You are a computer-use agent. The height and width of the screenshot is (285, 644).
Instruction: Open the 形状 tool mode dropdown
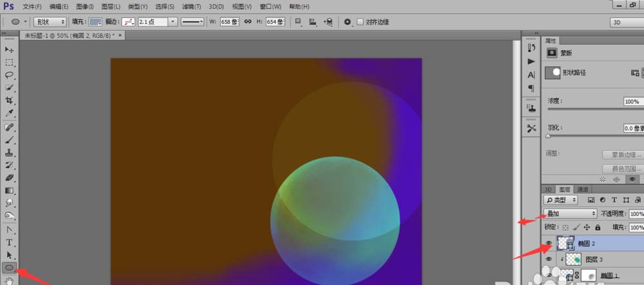50,21
